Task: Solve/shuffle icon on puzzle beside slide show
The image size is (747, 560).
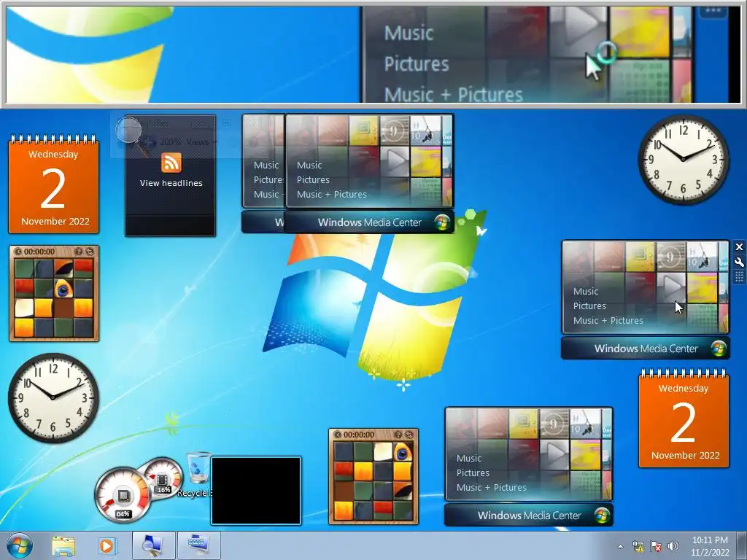Action: tap(409, 435)
